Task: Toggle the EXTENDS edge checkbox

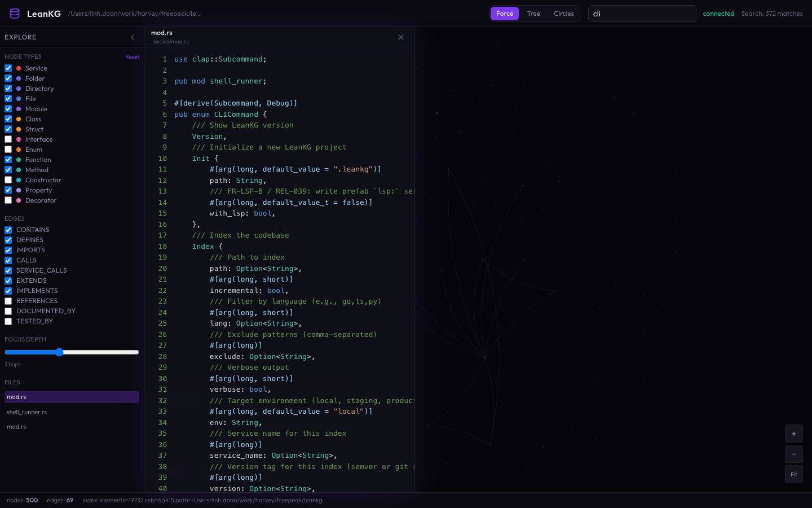Action: (8, 281)
